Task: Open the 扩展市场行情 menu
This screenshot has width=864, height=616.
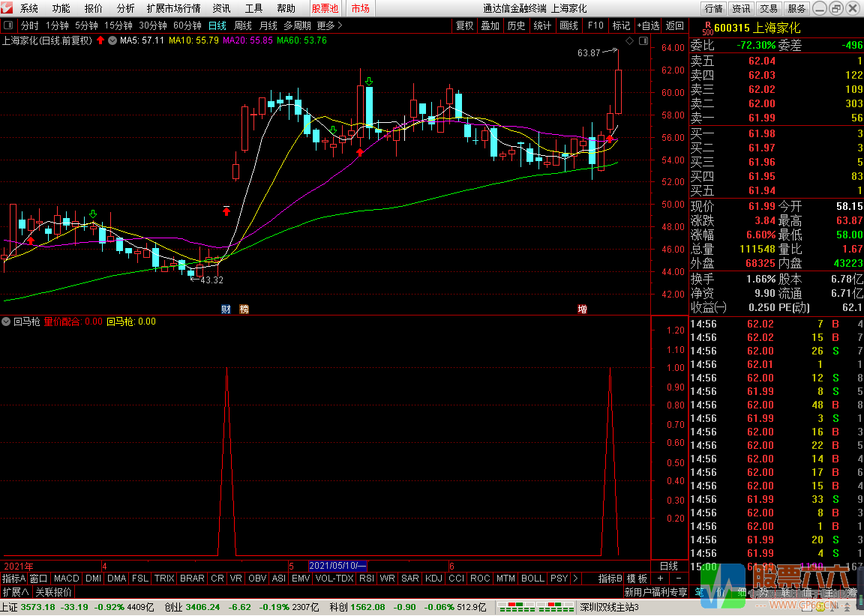Action: click(x=173, y=8)
